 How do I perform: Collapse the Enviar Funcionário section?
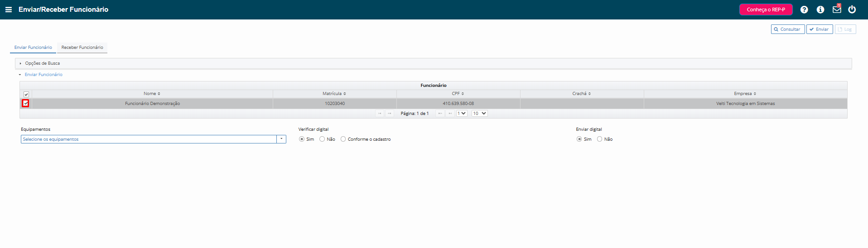(x=43, y=75)
